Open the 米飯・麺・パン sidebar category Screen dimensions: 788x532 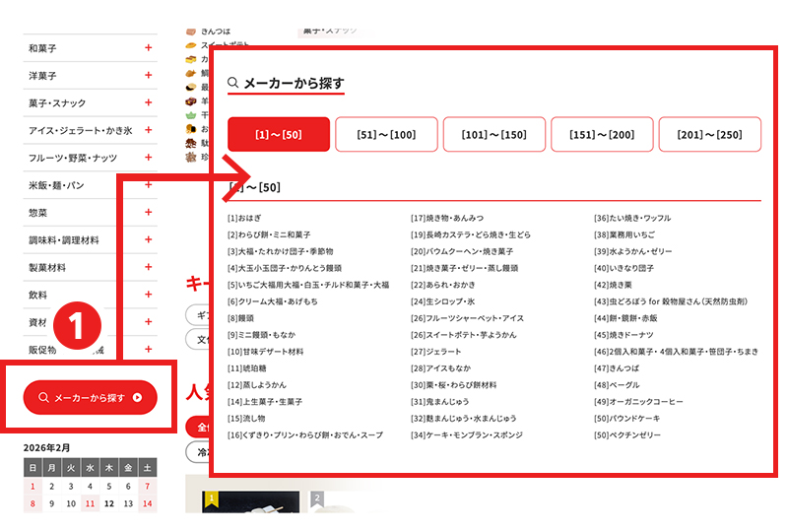(56, 185)
